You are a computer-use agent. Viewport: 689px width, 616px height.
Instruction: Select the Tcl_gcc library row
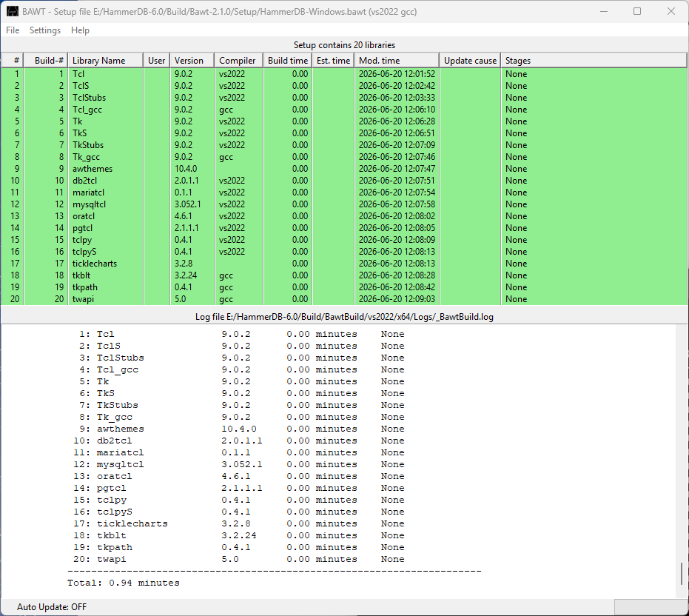click(x=344, y=110)
